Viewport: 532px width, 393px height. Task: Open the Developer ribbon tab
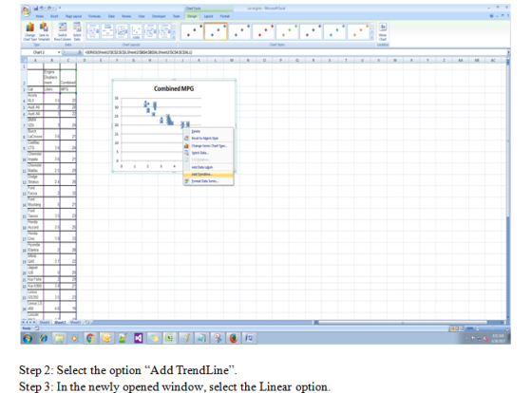click(x=159, y=16)
